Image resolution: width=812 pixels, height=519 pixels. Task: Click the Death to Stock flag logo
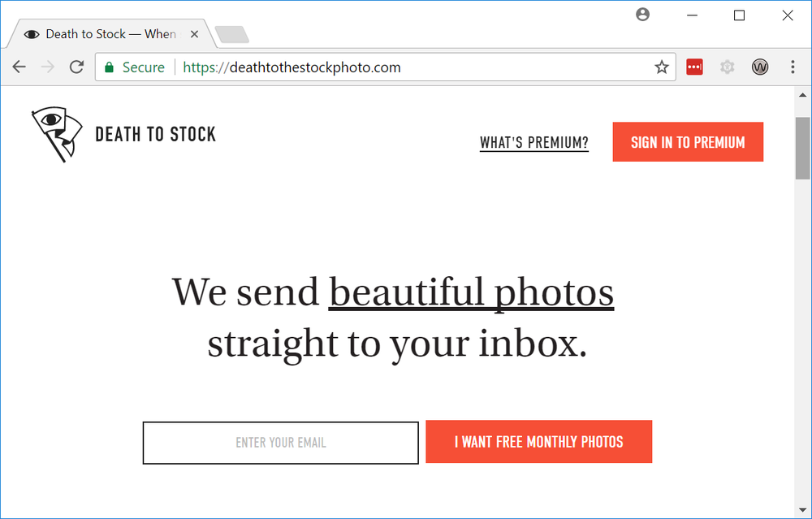coord(57,135)
